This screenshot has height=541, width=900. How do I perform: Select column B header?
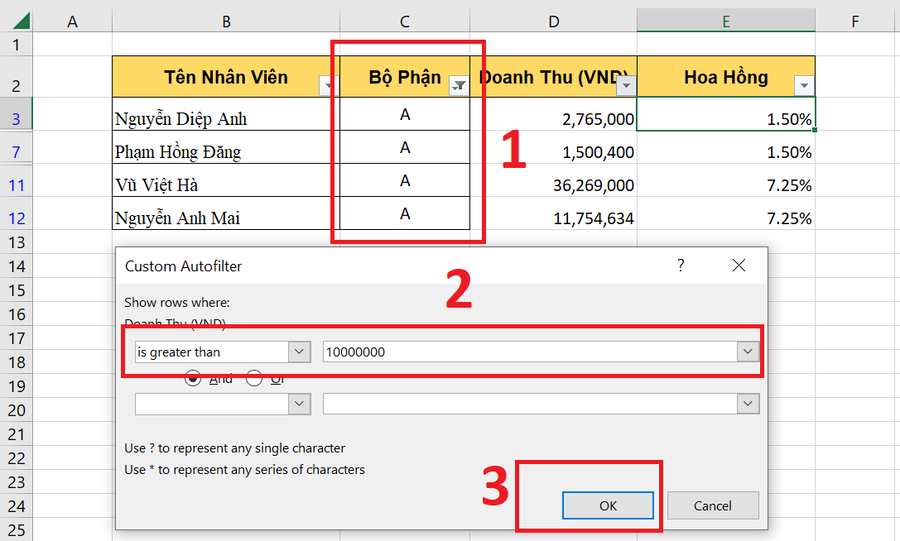click(226, 22)
